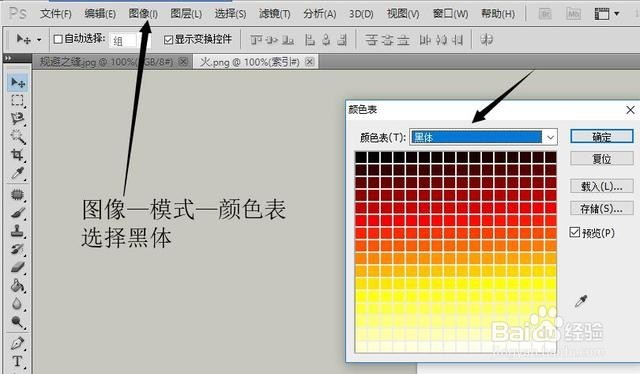Open the Arrange Documents icon

click(602, 14)
